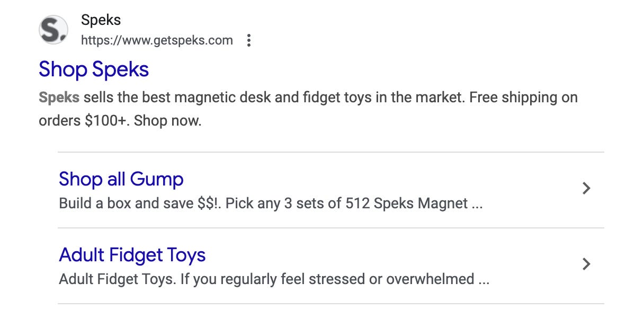
Task: Click the bolded Speks word in the description
Action: [58, 97]
